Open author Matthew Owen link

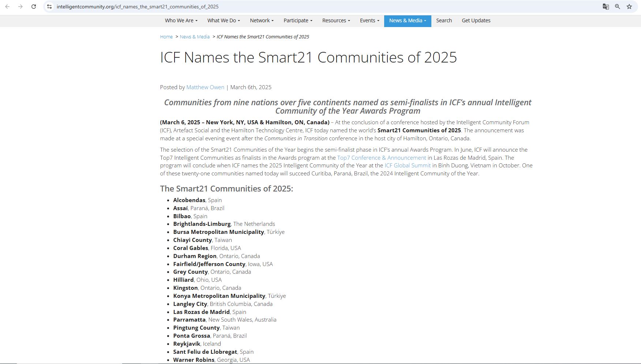[x=205, y=87]
